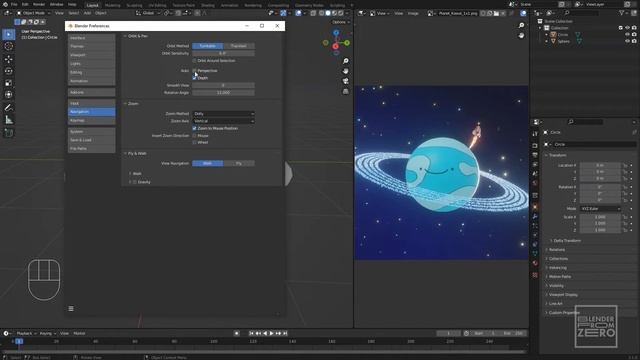Open the File menu
Viewport: 640px width, 360px height.
point(14,4)
